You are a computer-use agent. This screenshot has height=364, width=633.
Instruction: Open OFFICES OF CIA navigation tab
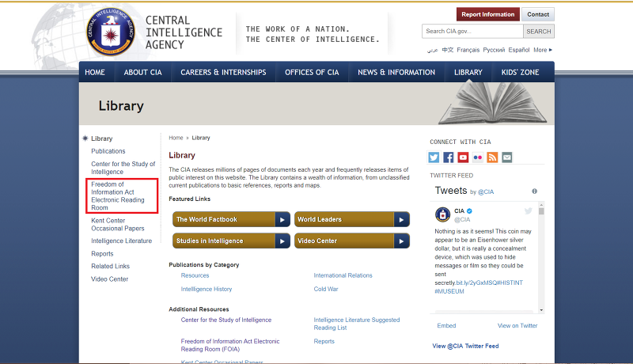(x=312, y=72)
